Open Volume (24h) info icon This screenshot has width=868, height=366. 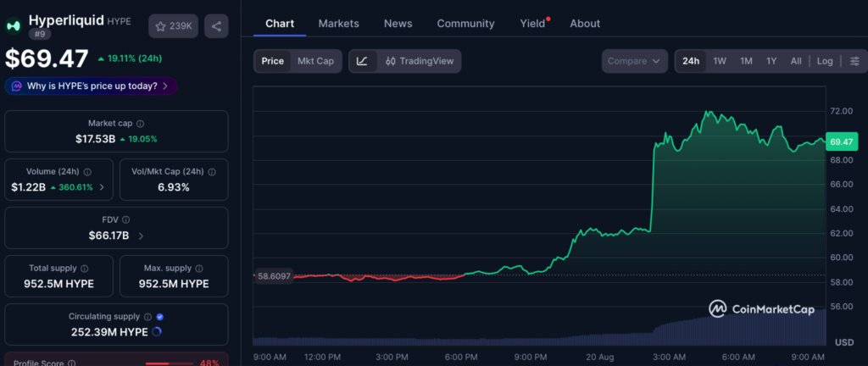point(87,172)
